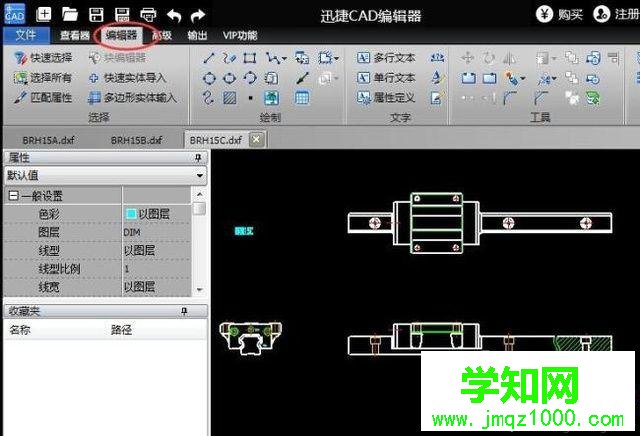The width and height of the screenshot is (640, 436).
Task: Collapse the 一般设置 section
Action: (x=13, y=196)
